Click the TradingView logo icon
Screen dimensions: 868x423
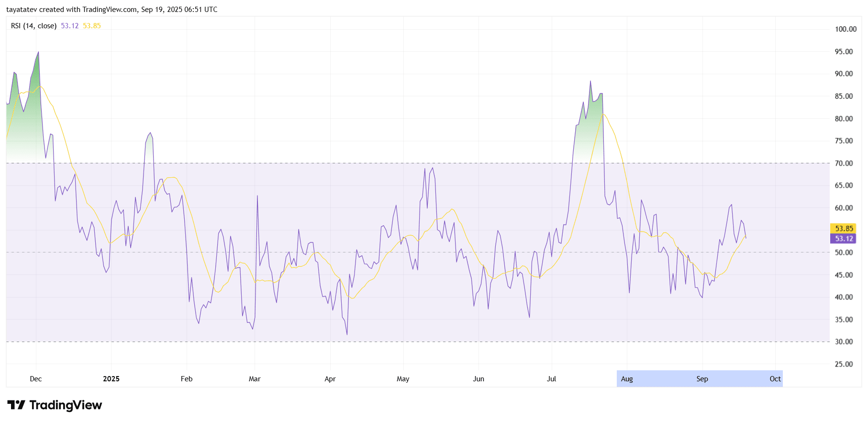coord(16,405)
